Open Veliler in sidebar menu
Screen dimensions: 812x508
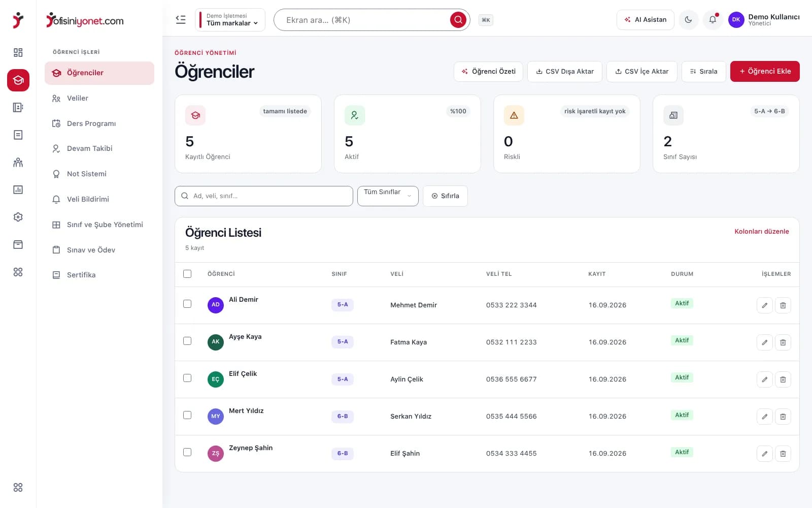(99, 98)
